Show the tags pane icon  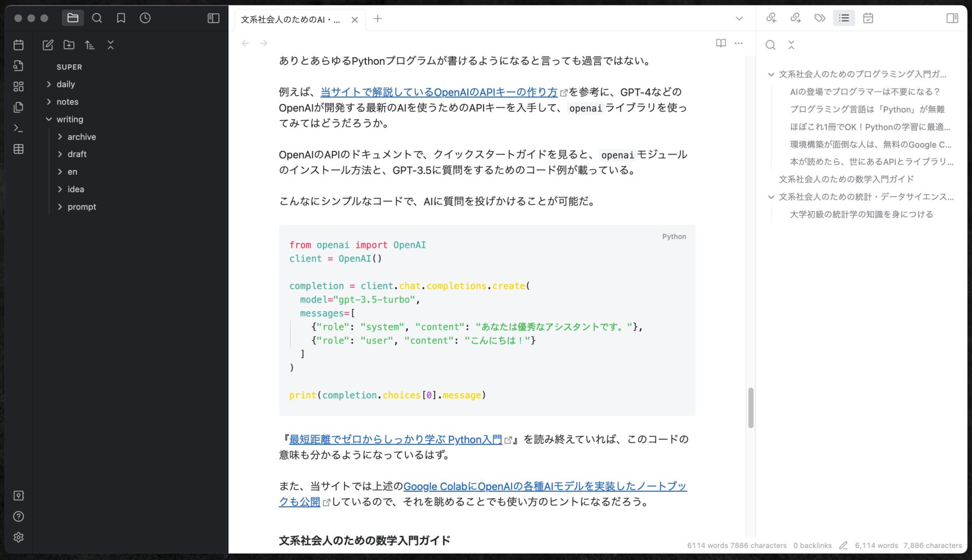[x=820, y=18]
